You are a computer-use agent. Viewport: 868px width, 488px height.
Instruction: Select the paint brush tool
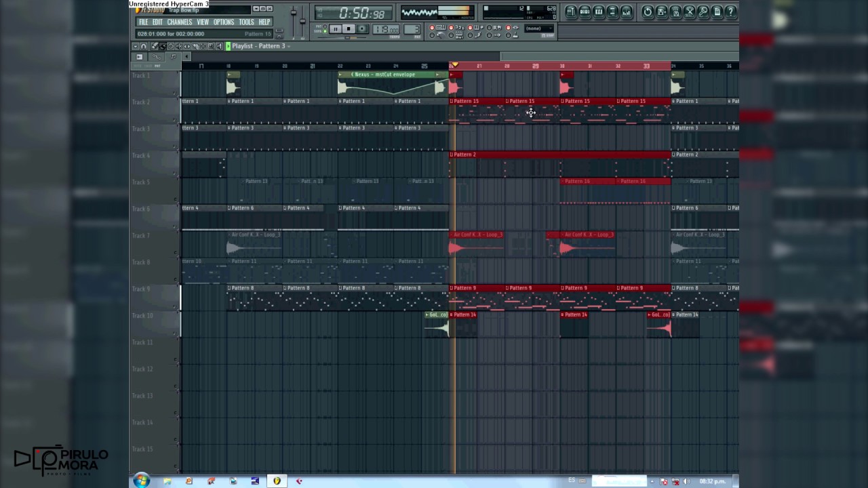(x=163, y=46)
